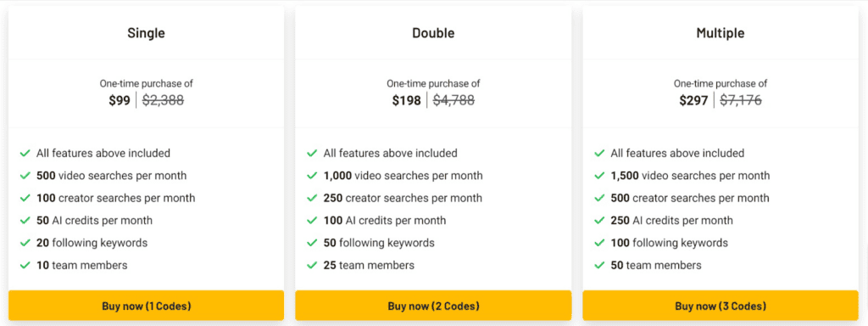Click checkmark beside 500 video searches

click(x=25, y=176)
